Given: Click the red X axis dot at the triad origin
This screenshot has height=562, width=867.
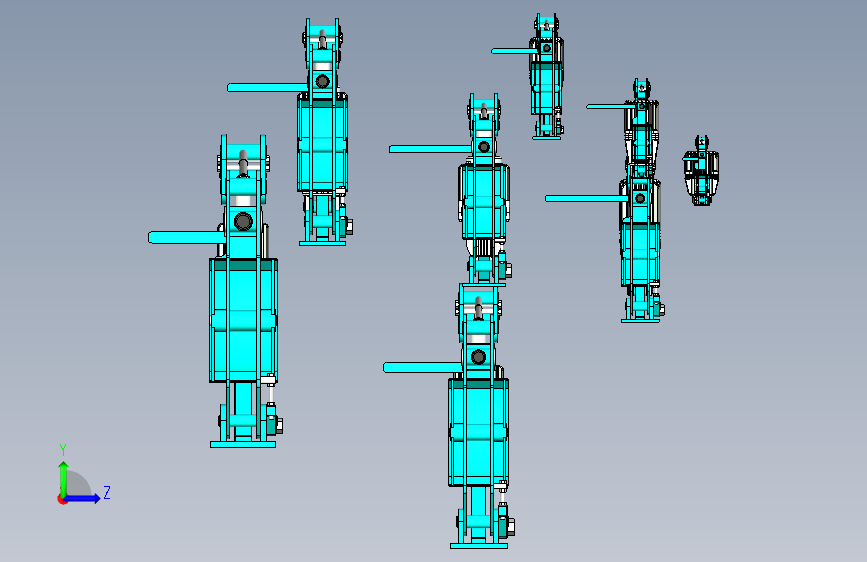Looking at the screenshot, I should pos(61,499).
